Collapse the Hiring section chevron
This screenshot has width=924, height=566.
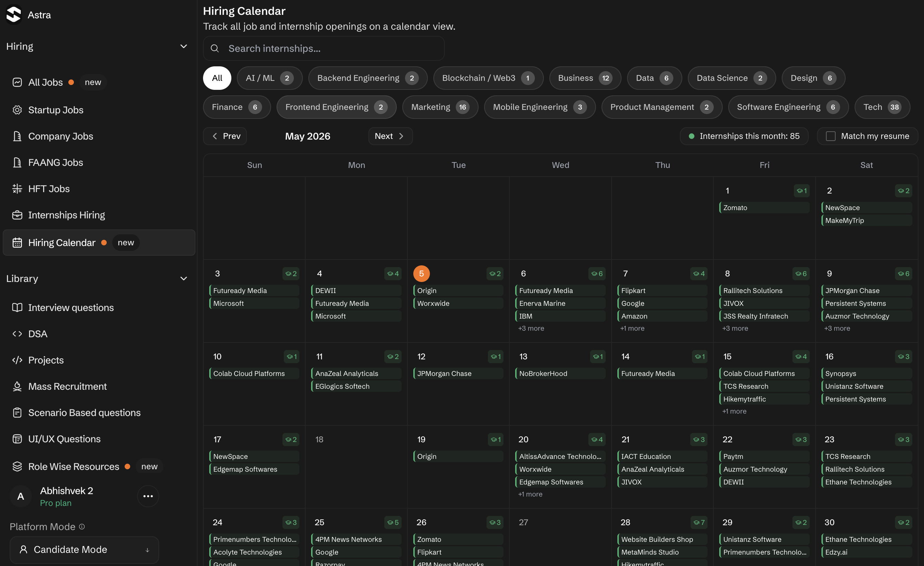[x=183, y=46]
